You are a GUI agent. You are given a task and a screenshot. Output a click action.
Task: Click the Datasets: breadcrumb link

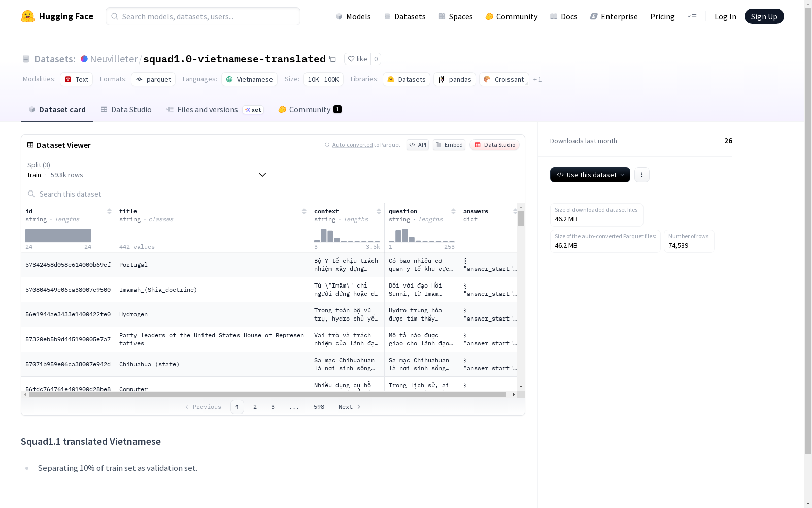click(54, 59)
